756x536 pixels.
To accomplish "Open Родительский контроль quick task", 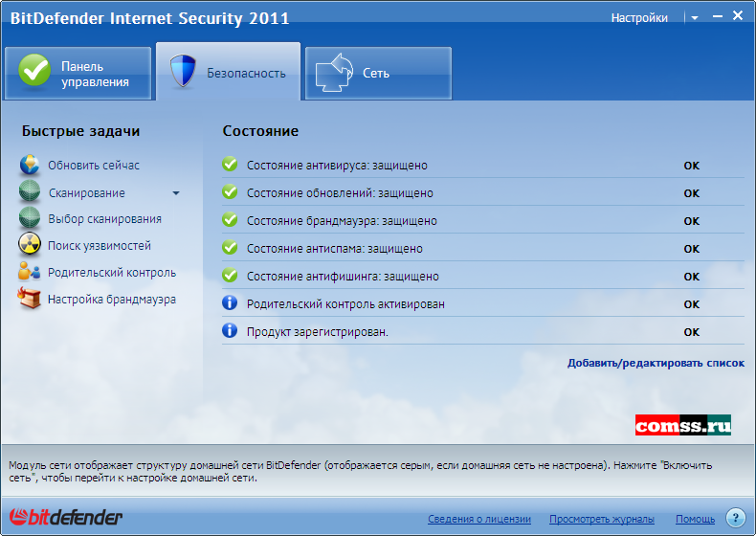I will point(112,273).
